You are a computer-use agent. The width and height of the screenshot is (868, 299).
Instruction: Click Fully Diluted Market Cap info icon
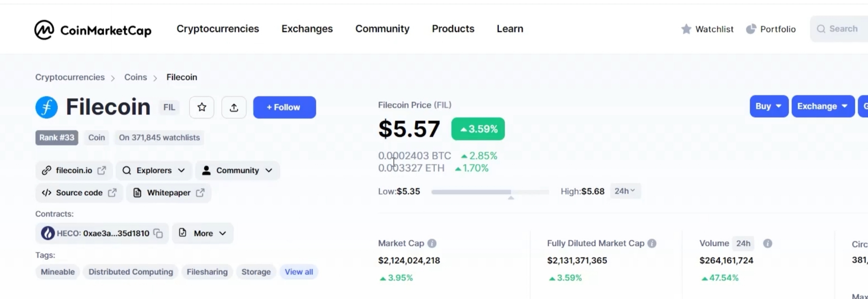(x=652, y=243)
